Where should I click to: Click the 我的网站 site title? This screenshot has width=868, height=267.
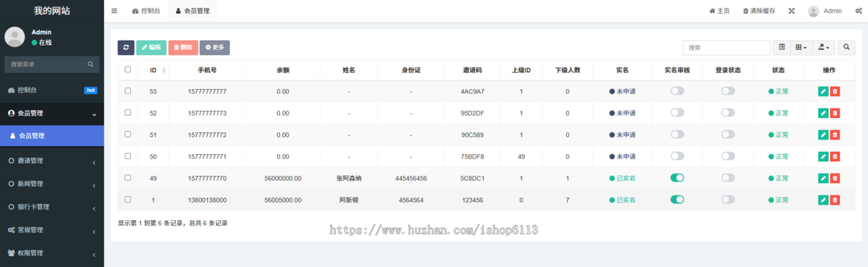click(x=52, y=11)
